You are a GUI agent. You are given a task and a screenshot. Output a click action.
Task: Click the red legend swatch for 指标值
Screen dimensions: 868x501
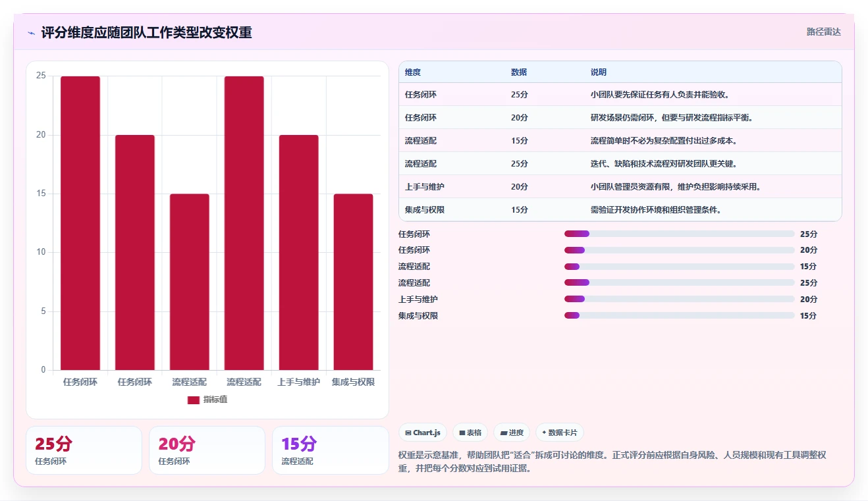coord(193,400)
